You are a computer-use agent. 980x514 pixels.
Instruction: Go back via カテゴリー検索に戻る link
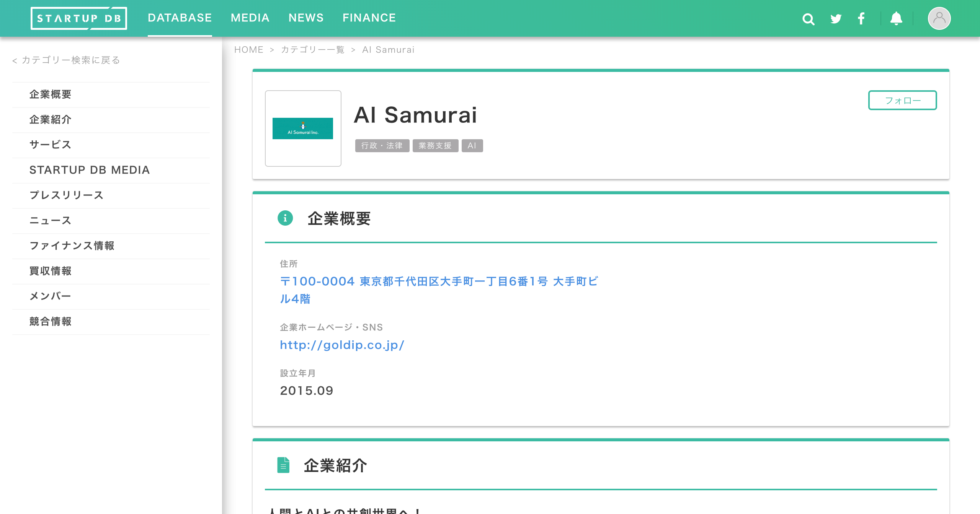click(x=66, y=60)
